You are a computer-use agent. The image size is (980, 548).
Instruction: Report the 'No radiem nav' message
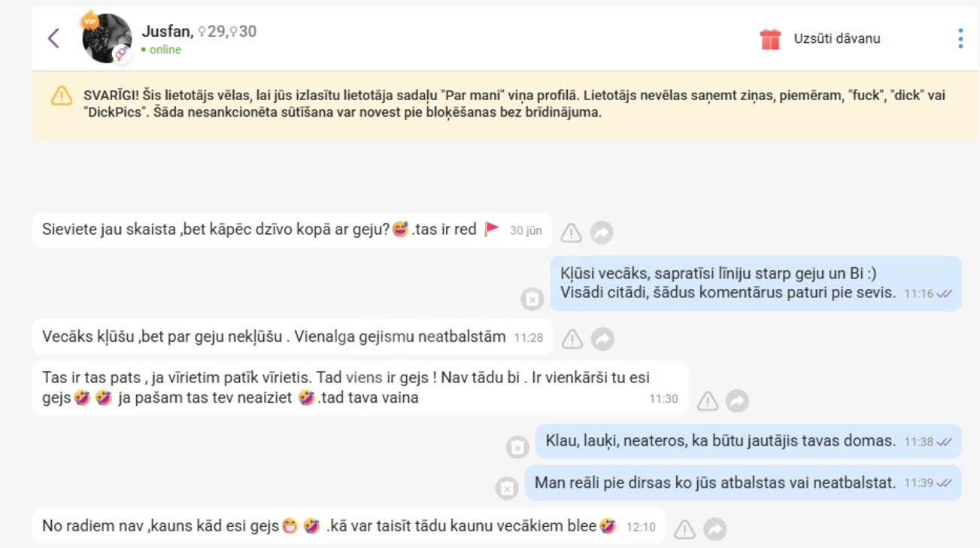coord(684,529)
